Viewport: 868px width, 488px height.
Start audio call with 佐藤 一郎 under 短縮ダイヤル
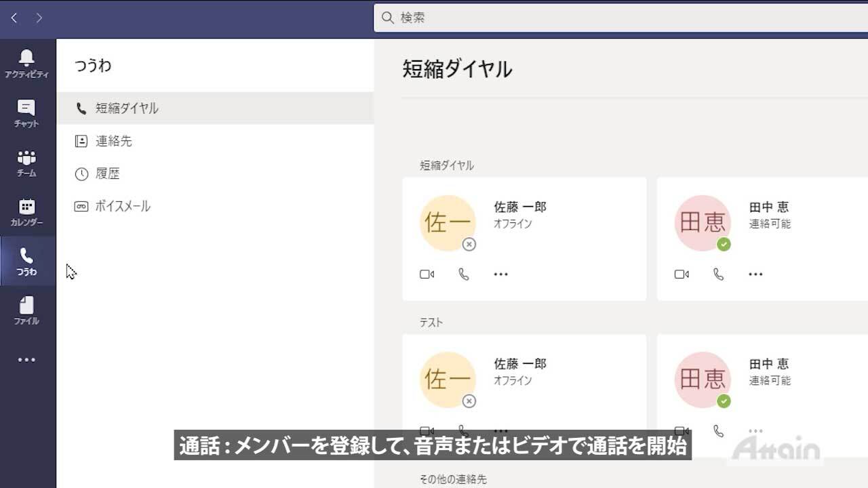coord(464,274)
